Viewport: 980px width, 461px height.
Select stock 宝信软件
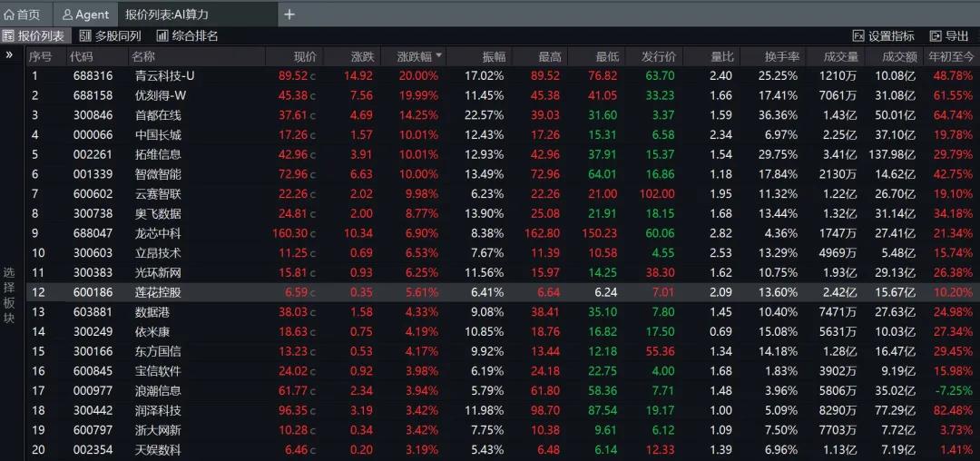point(158,371)
